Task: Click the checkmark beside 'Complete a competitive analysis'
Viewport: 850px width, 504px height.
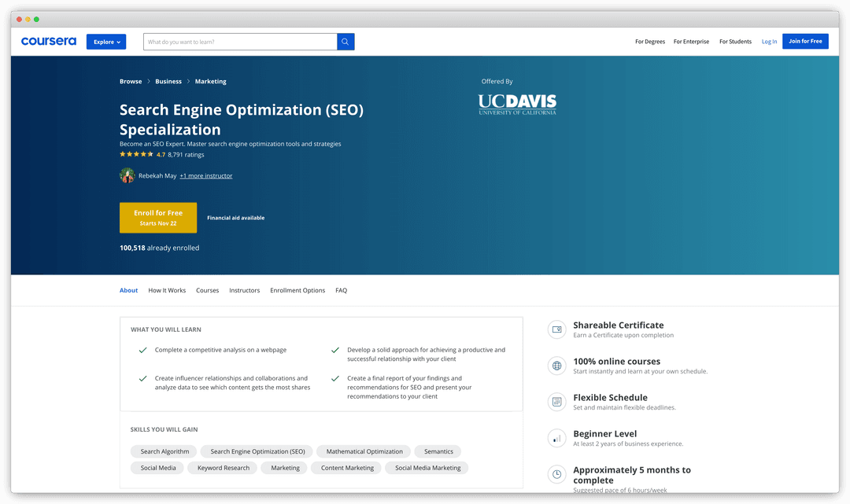Action: [142, 350]
